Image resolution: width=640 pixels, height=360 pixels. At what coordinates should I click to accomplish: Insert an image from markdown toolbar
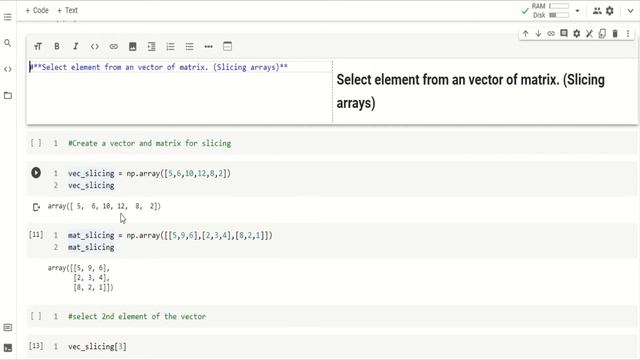click(x=133, y=47)
